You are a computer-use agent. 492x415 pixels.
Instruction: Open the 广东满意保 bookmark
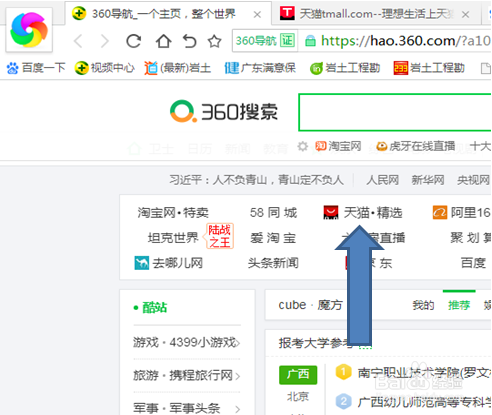[x=260, y=68]
